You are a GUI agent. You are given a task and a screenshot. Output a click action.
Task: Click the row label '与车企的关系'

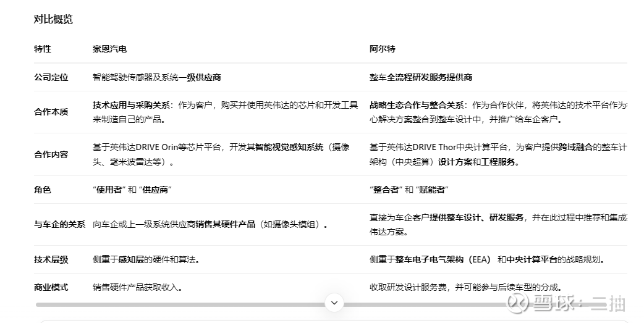pos(60,225)
